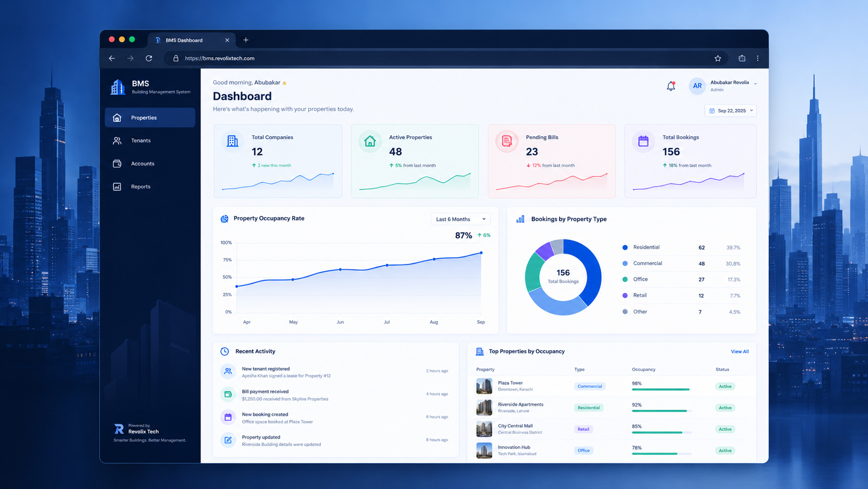Click the New booking created icon
868x489 pixels.
click(228, 417)
